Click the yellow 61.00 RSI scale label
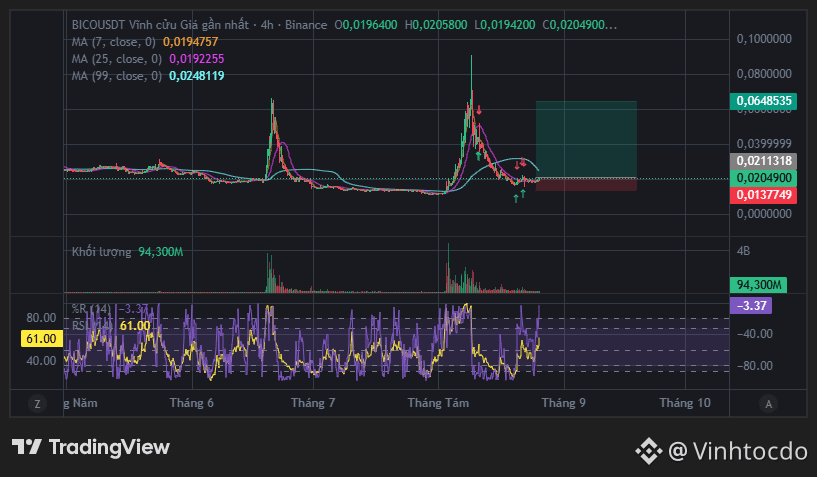The height and width of the screenshot is (477, 817). click(x=42, y=339)
